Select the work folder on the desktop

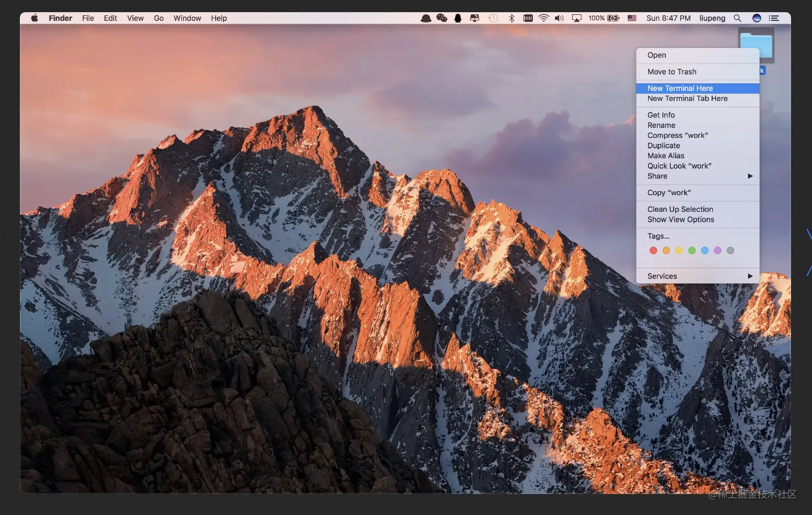(x=756, y=46)
